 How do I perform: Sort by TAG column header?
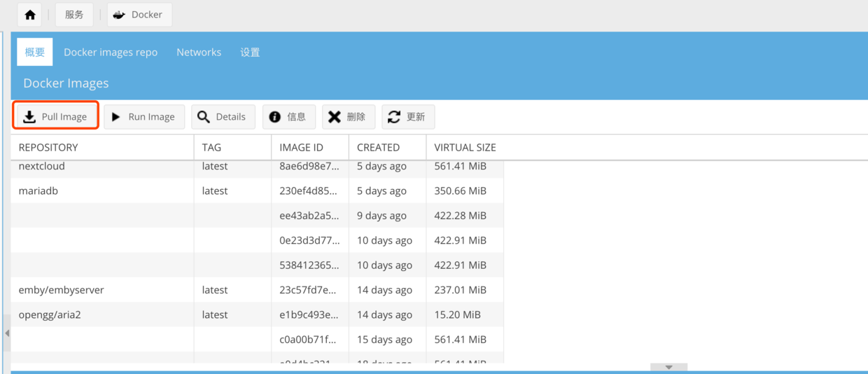point(232,147)
